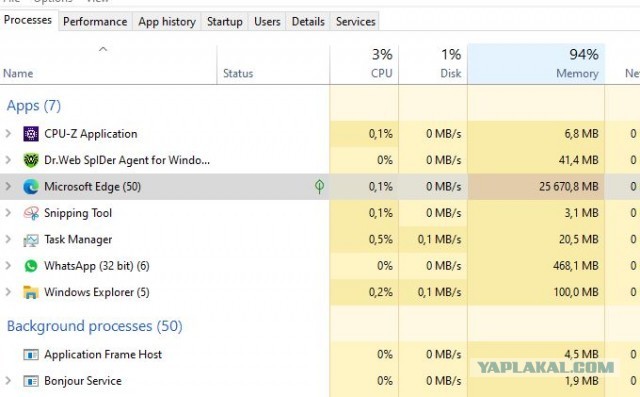The width and height of the screenshot is (640, 397).
Task: Click the 0,5% CPU value for Task Manager
Action: click(381, 240)
